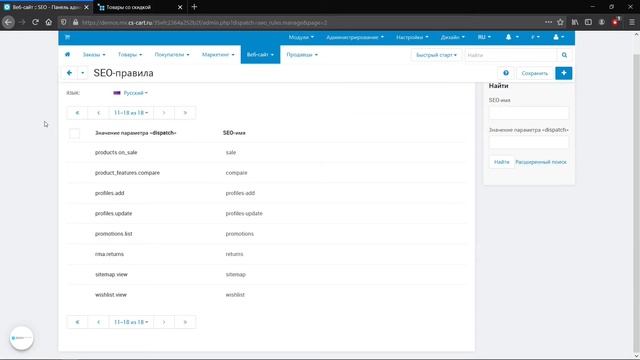Image resolution: width=640 pixels, height=360 pixels.
Task: Open the user account profile menu
Action: coord(558,37)
